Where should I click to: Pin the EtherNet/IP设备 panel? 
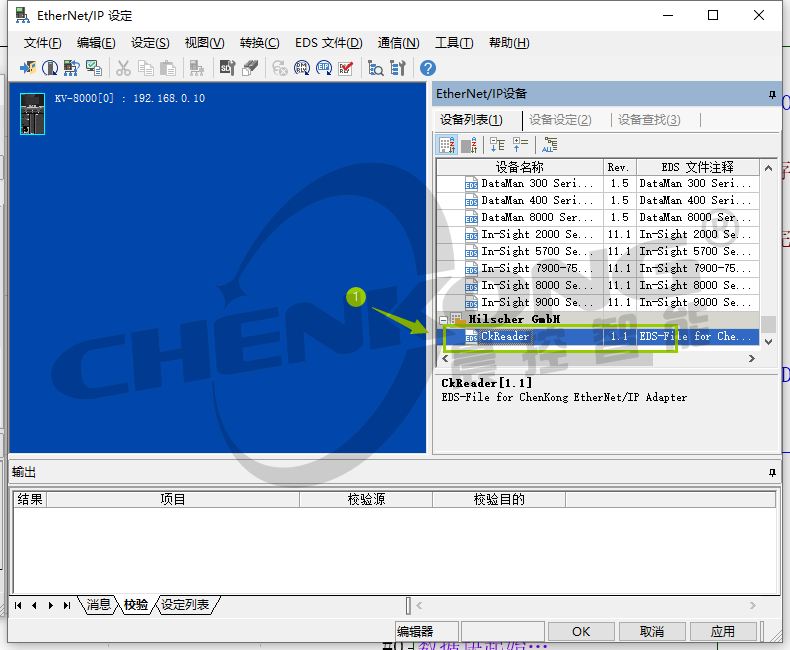pyautogui.click(x=771, y=94)
